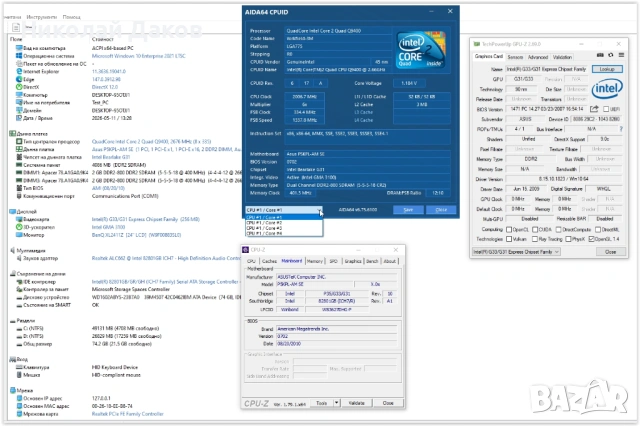Switch to the Memory tab in CPU-Z
The image size is (640, 426).
tap(315, 261)
